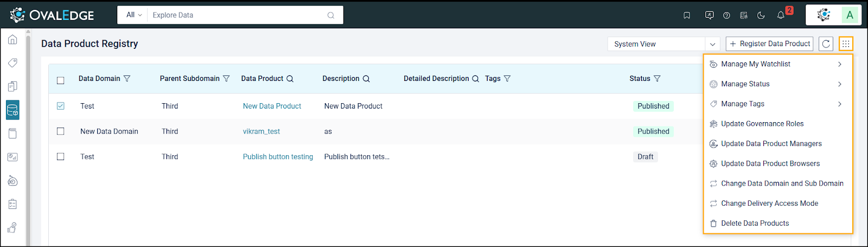Open the Home icon in sidebar

(x=12, y=40)
